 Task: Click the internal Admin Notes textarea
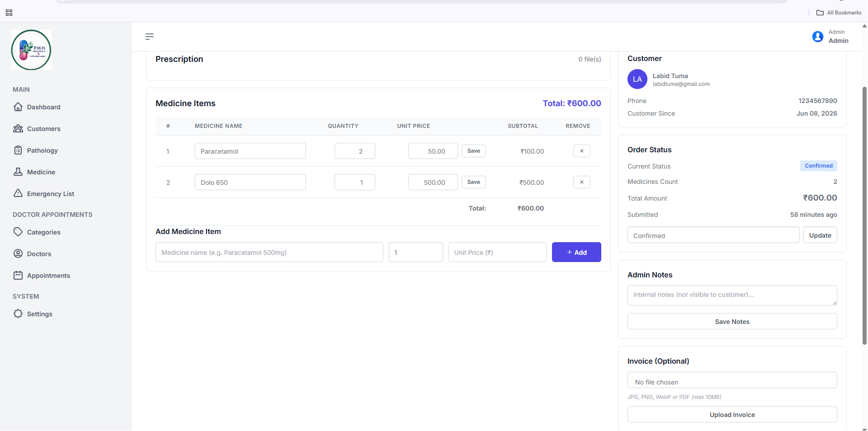[732, 295]
